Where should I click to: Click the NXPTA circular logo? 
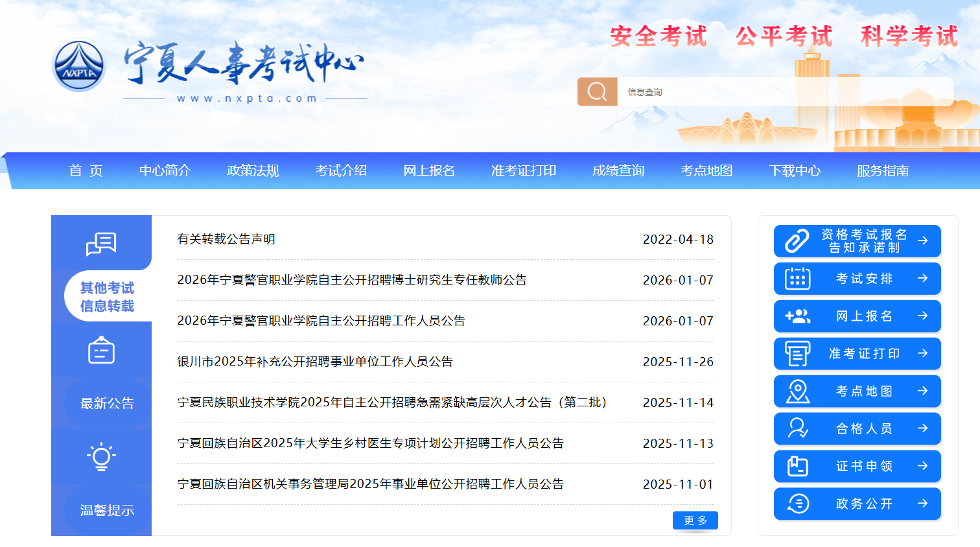point(79,65)
